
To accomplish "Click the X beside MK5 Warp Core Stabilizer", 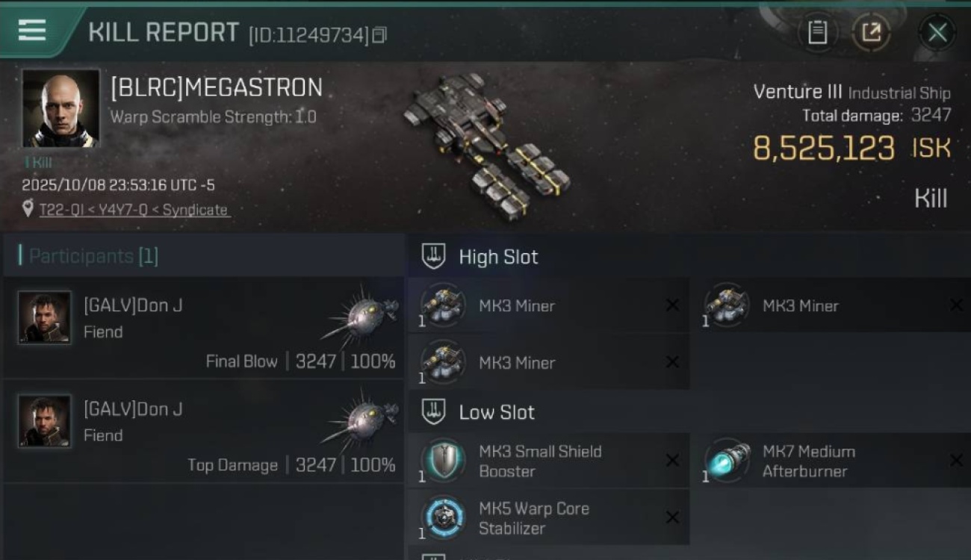I will click(672, 517).
